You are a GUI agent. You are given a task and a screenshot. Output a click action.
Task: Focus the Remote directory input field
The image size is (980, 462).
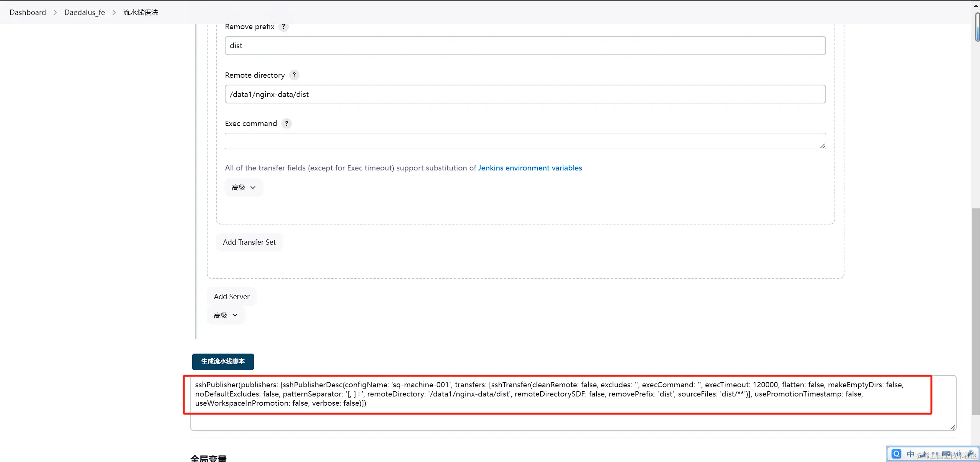525,94
